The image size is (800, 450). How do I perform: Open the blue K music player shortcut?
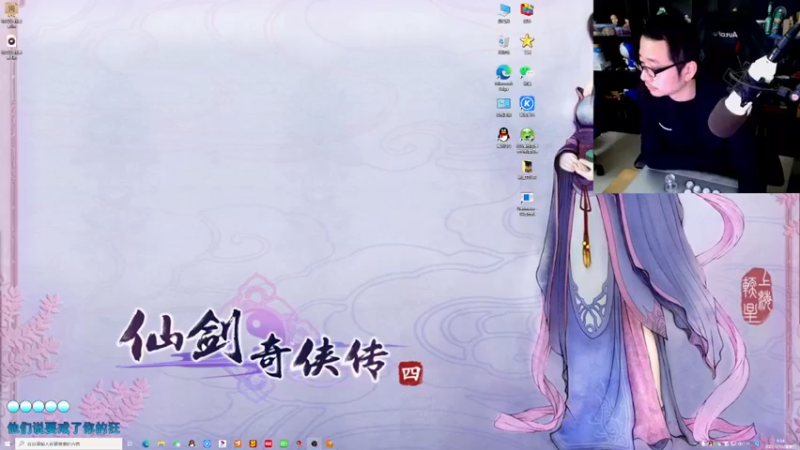click(527, 106)
